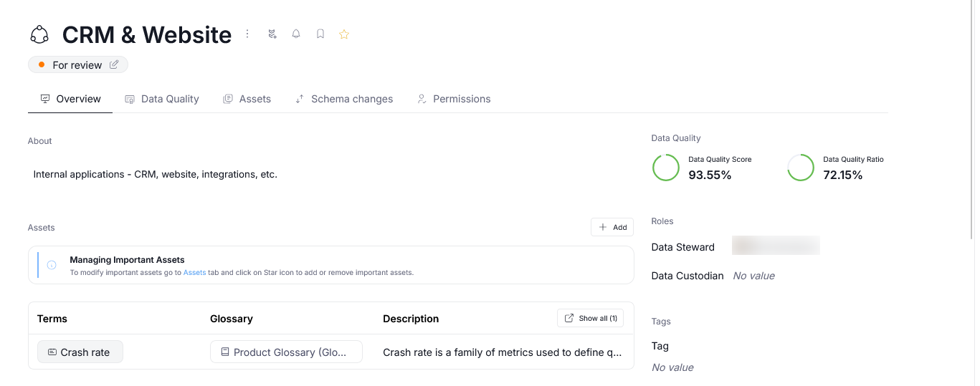Screen dimensions: 980x386
Task: Click the Show all (1) button
Action: tap(590, 318)
